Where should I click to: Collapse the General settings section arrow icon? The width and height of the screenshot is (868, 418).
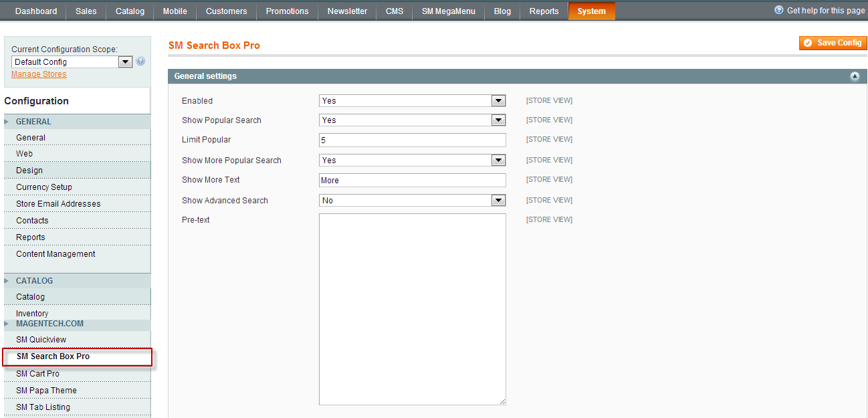855,76
